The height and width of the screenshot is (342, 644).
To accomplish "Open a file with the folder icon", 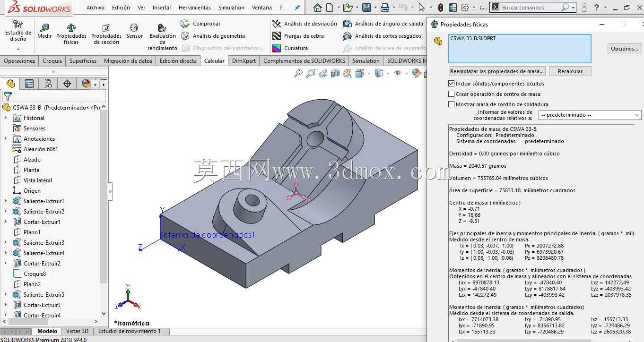I will [348, 8].
